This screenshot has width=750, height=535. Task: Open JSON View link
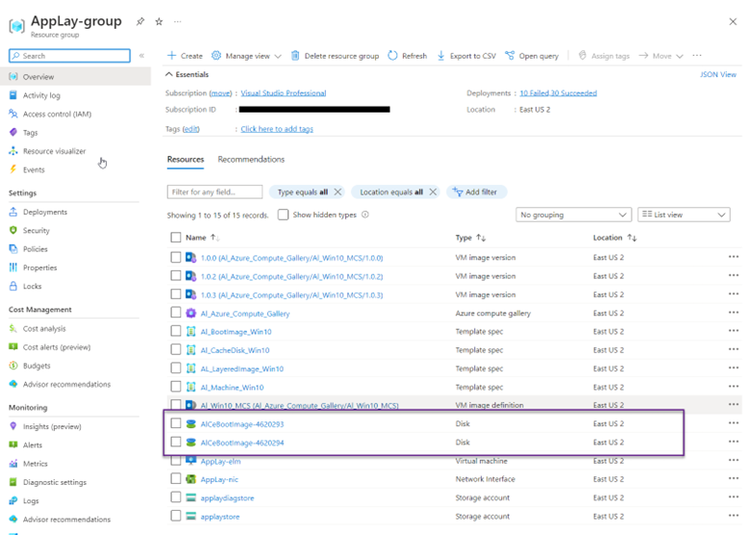point(718,74)
